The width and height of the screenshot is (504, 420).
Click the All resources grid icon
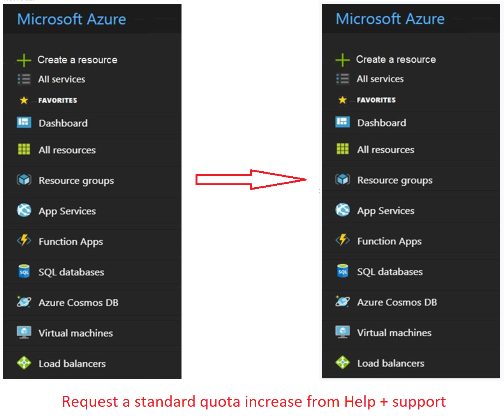tap(24, 149)
